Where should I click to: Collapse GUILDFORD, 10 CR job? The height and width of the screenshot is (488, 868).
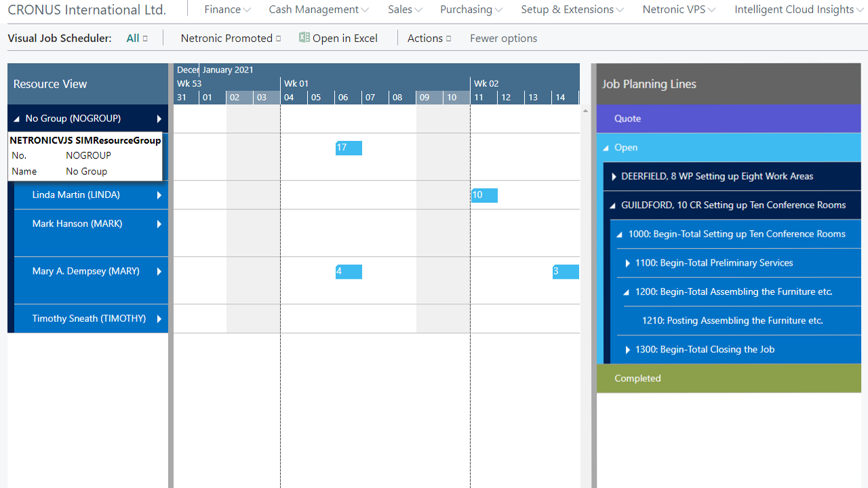tap(614, 205)
